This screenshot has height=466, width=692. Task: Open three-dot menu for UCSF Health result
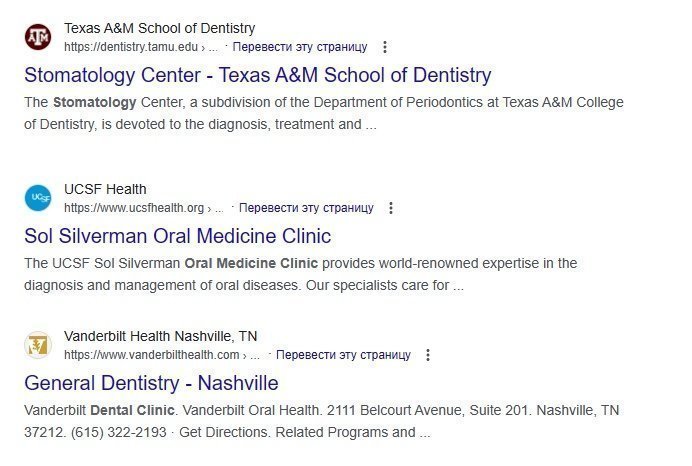[x=391, y=208]
